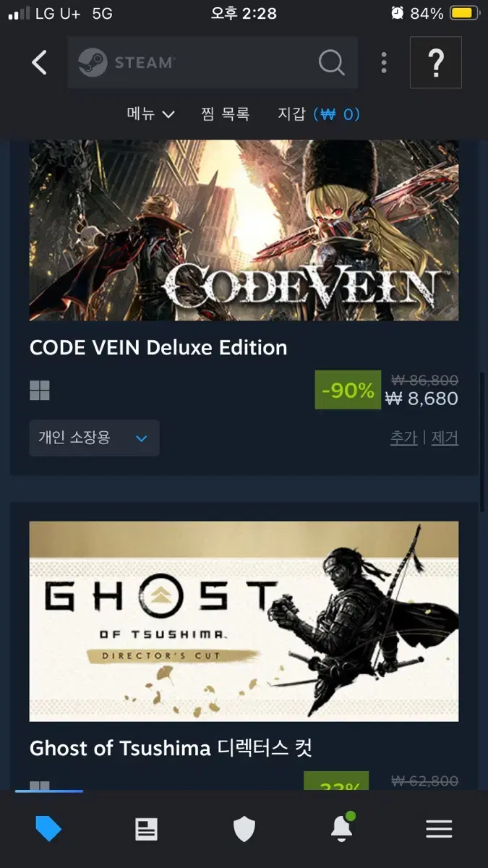This screenshot has height=868, width=488.
Task: Open notifications bell icon
Action: pos(342,827)
